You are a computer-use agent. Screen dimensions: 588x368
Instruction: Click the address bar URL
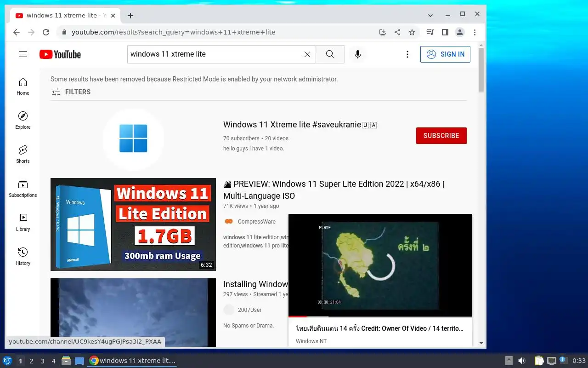[x=174, y=32]
